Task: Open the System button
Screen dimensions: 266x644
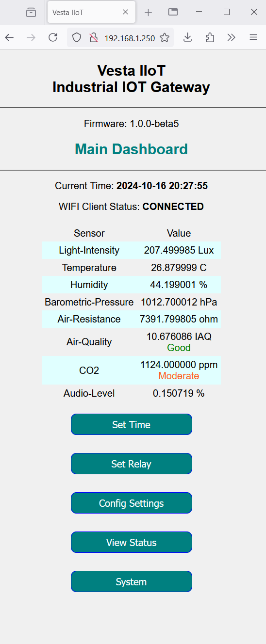Action: tap(132, 581)
